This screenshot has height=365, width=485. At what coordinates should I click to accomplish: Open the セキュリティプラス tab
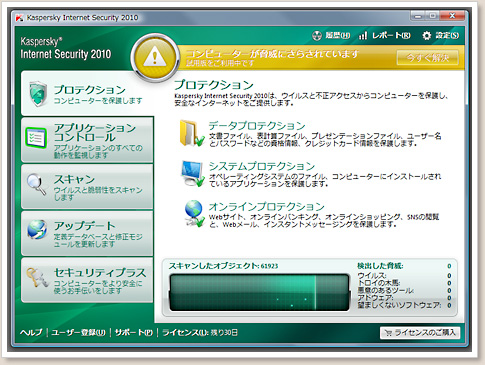(x=87, y=280)
